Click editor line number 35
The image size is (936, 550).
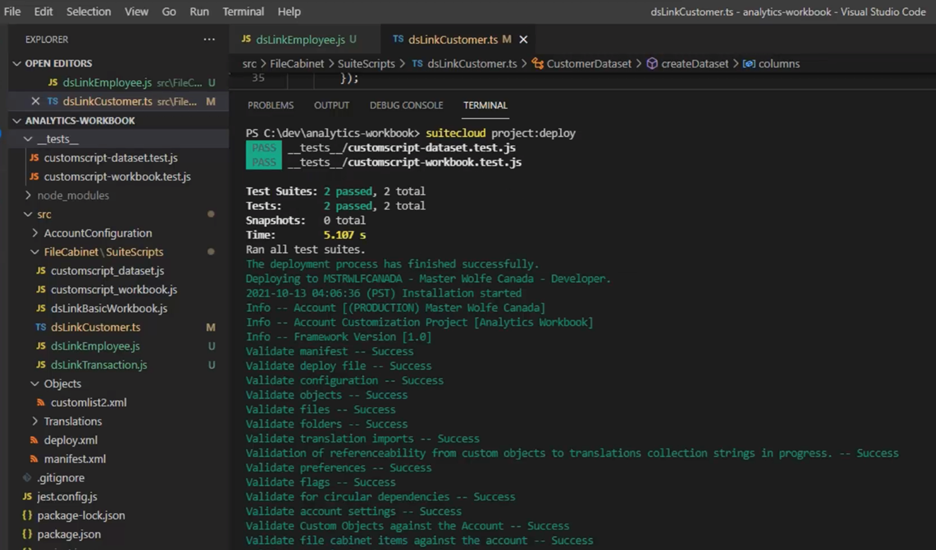coord(258,78)
